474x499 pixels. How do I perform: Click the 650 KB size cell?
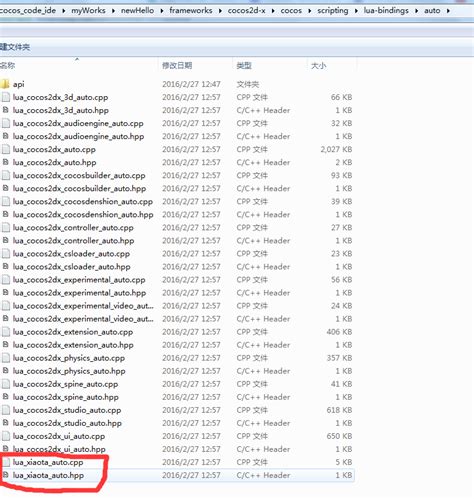click(339, 436)
